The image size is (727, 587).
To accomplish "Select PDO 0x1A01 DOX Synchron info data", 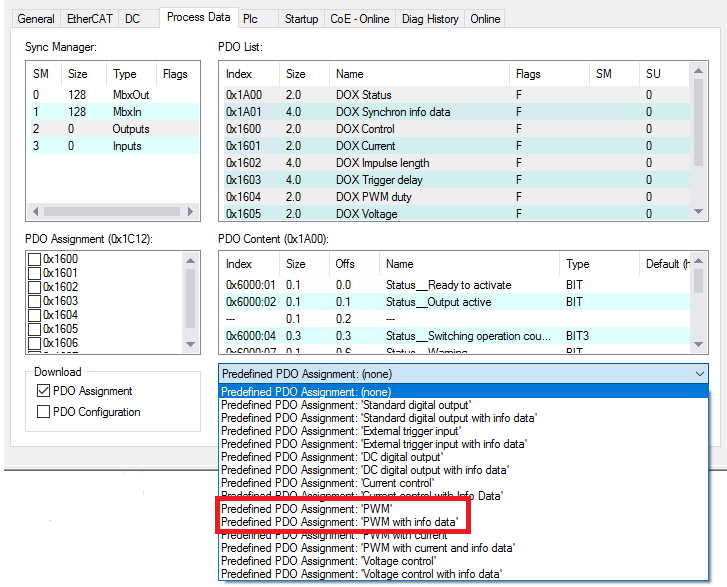I will (x=457, y=112).
